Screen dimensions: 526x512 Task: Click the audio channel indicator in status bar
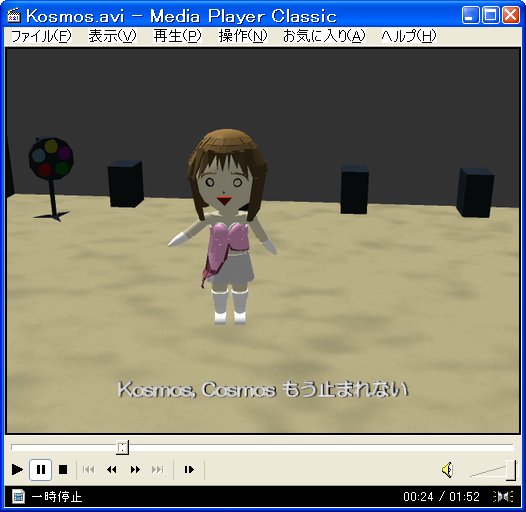[503, 497]
